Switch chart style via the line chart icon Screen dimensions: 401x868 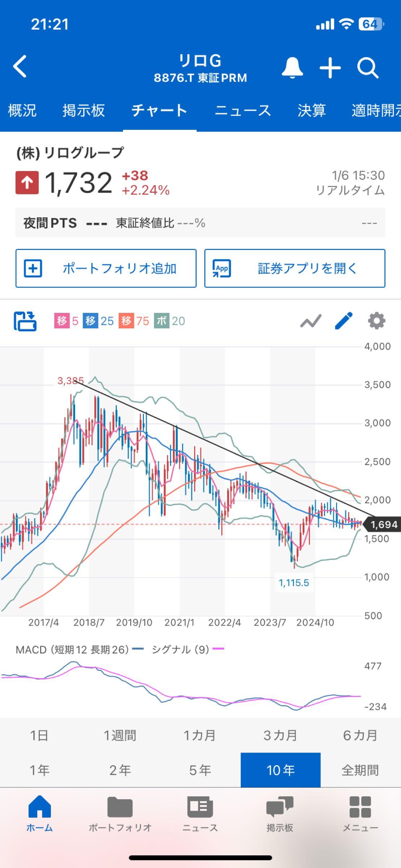[x=311, y=320]
